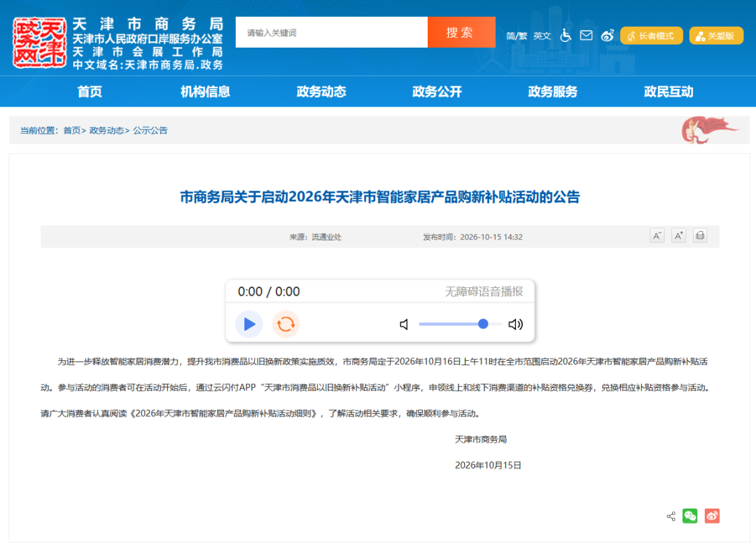Click the signature 天津市商务局 in article
Viewport: 756px width, 545px height.
[x=481, y=439]
